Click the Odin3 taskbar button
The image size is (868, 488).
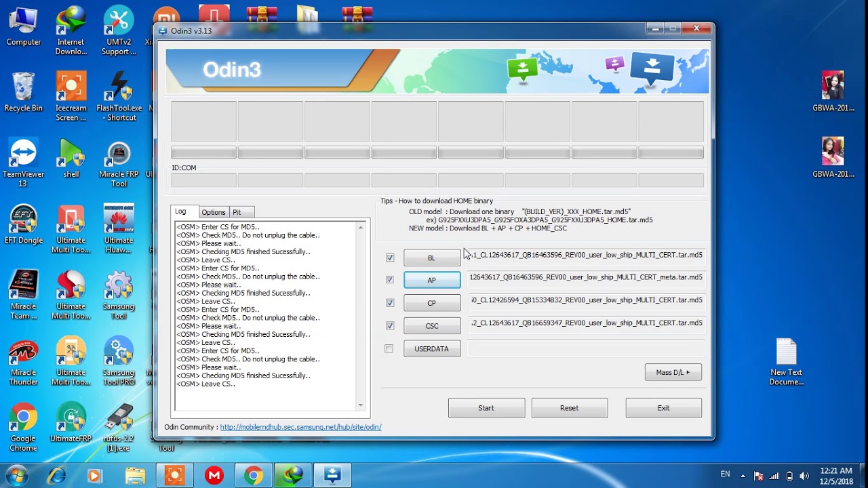point(332,476)
